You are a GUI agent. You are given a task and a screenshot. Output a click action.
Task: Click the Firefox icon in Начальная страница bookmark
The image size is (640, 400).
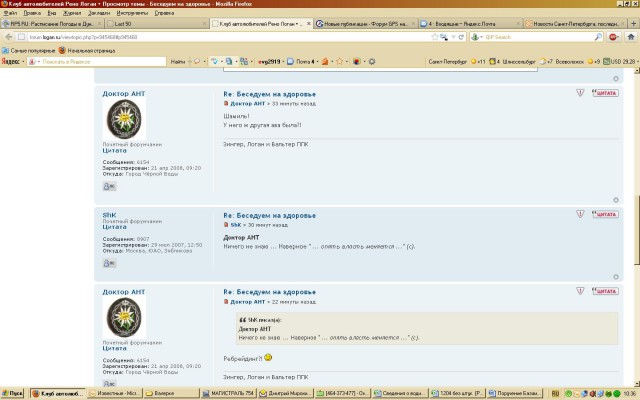point(62,51)
